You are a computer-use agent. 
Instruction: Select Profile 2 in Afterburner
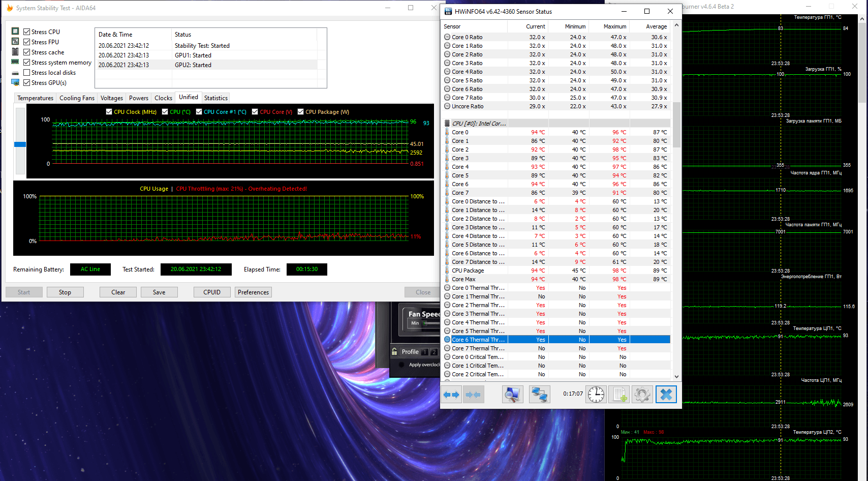click(x=433, y=352)
